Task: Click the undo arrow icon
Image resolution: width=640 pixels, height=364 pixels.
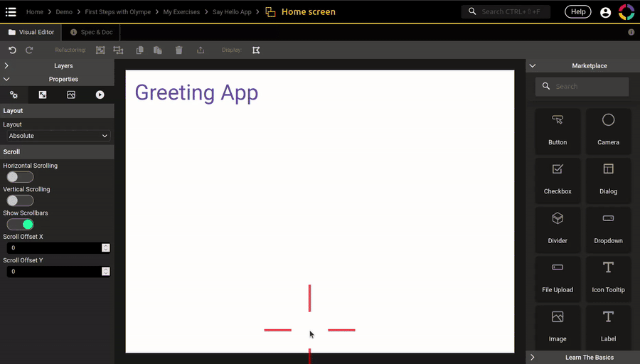Action: (12, 50)
